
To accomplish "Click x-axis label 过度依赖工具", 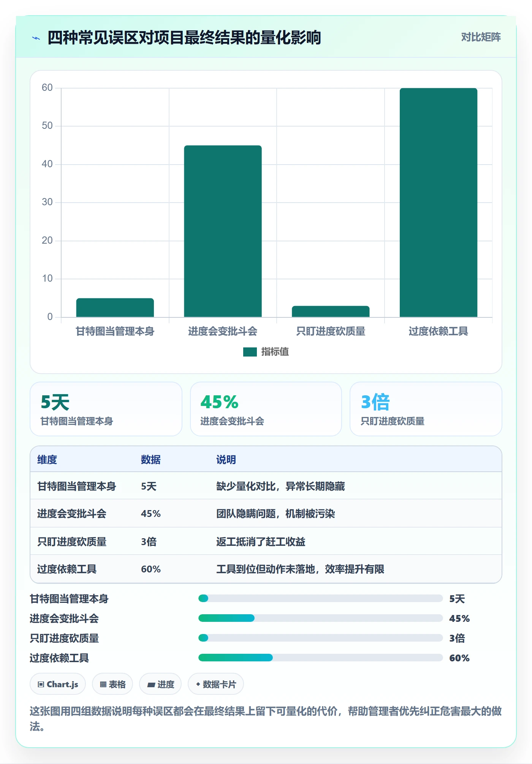I will (438, 331).
